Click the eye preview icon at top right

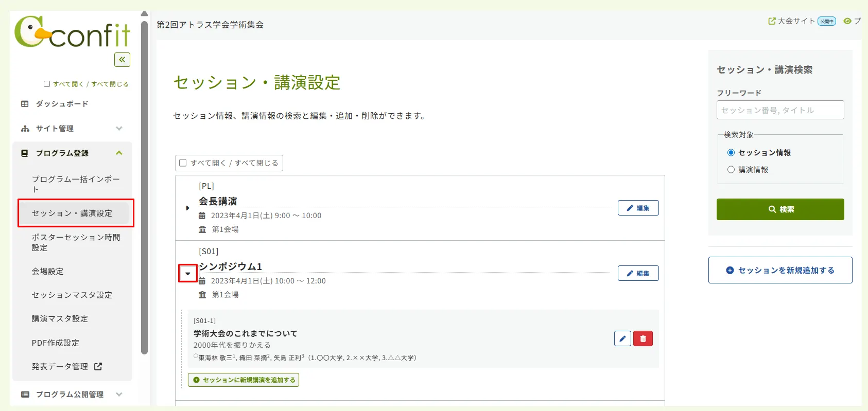[847, 21]
